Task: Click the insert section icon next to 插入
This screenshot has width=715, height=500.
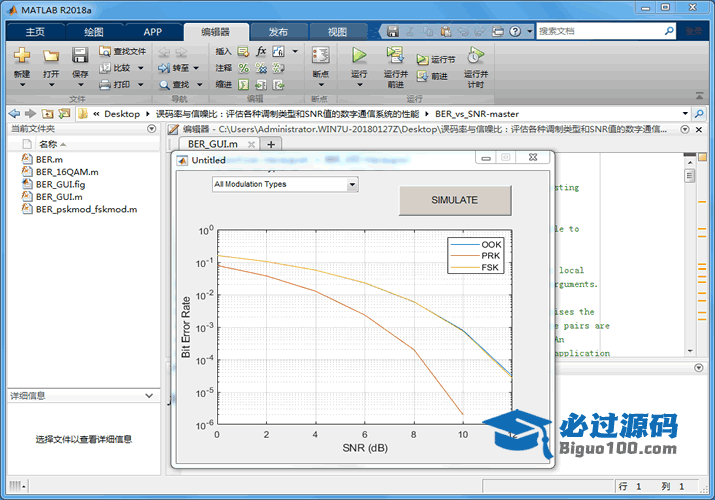Action: (x=244, y=52)
